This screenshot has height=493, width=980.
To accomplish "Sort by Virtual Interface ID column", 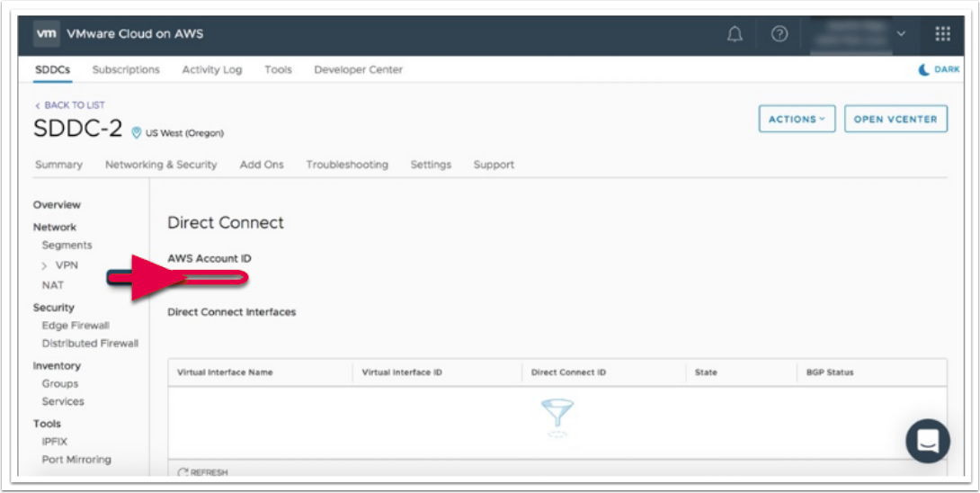I will 402,372.
